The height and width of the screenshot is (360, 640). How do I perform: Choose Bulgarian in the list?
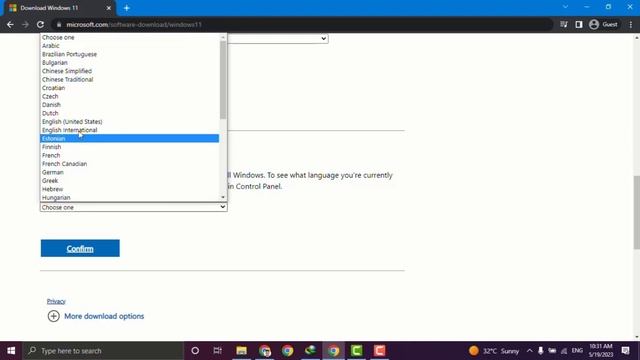click(129, 62)
